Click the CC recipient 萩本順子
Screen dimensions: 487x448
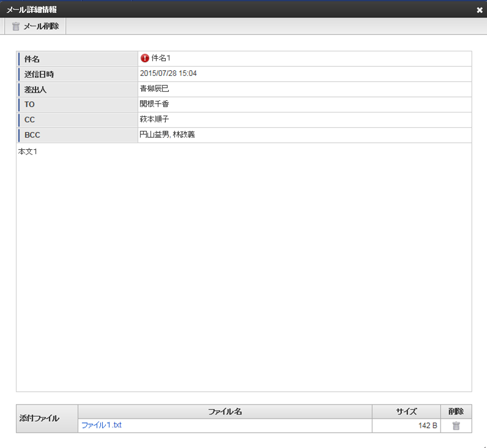(x=154, y=119)
